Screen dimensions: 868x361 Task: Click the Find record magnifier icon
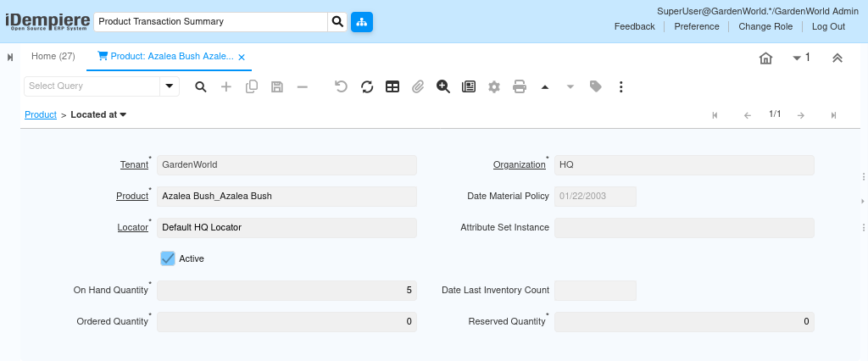pyautogui.click(x=201, y=86)
